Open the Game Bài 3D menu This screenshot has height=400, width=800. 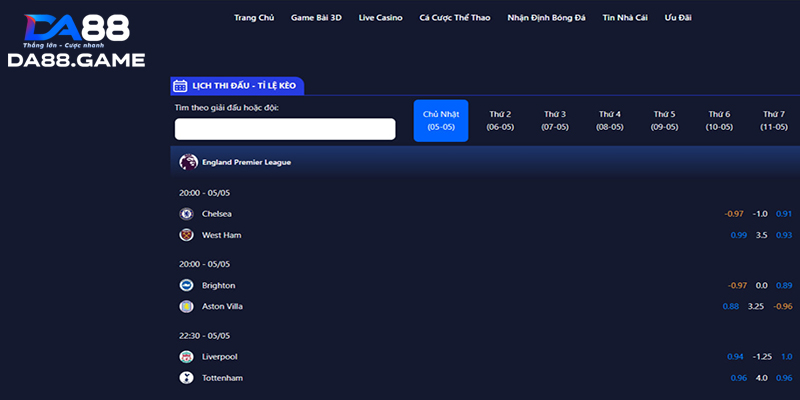point(316,18)
